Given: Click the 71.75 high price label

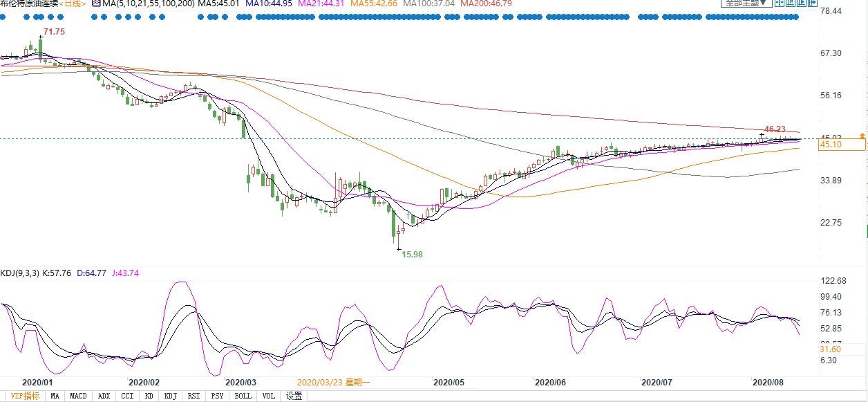Looking at the screenshot, I should [x=54, y=32].
